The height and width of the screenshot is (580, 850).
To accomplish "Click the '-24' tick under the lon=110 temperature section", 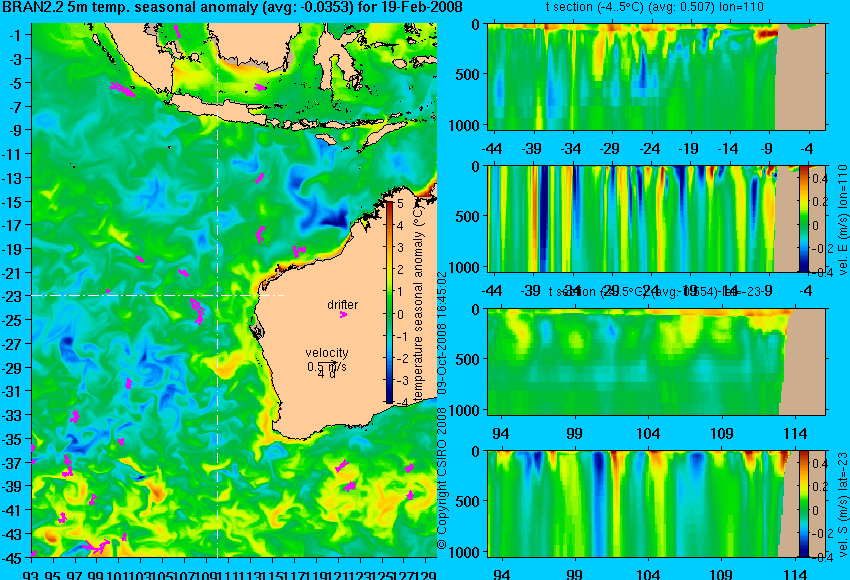I will pyautogui.click(x=649, y=149).
